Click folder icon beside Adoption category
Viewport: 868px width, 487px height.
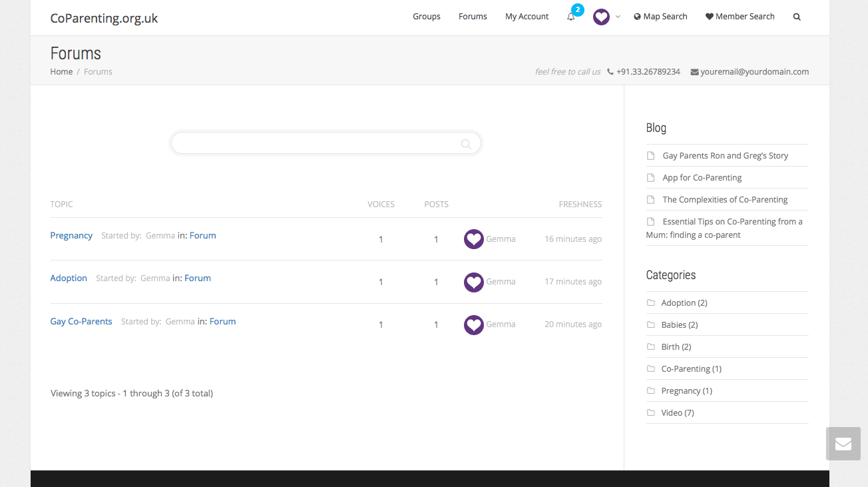651,302
